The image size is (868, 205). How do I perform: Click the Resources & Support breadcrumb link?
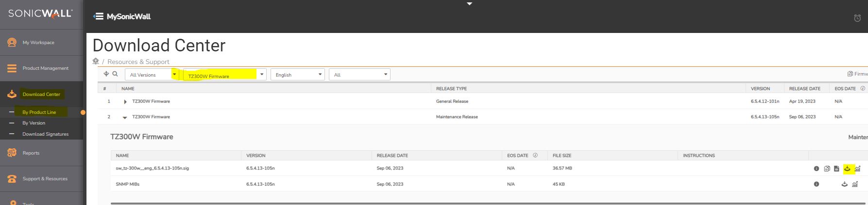click(138, 62)
